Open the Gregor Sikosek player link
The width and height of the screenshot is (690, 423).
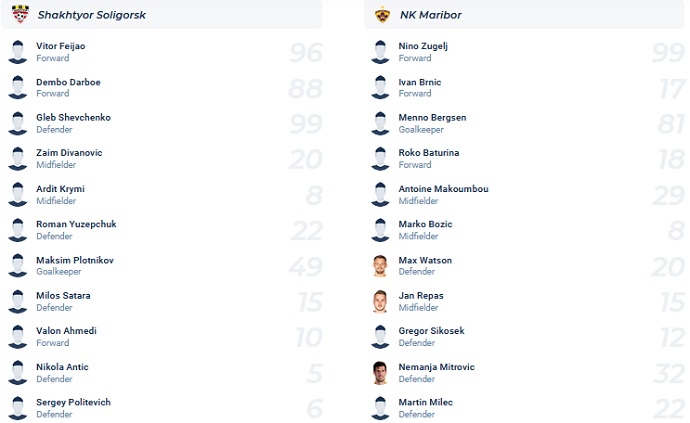tap(431, 331)
